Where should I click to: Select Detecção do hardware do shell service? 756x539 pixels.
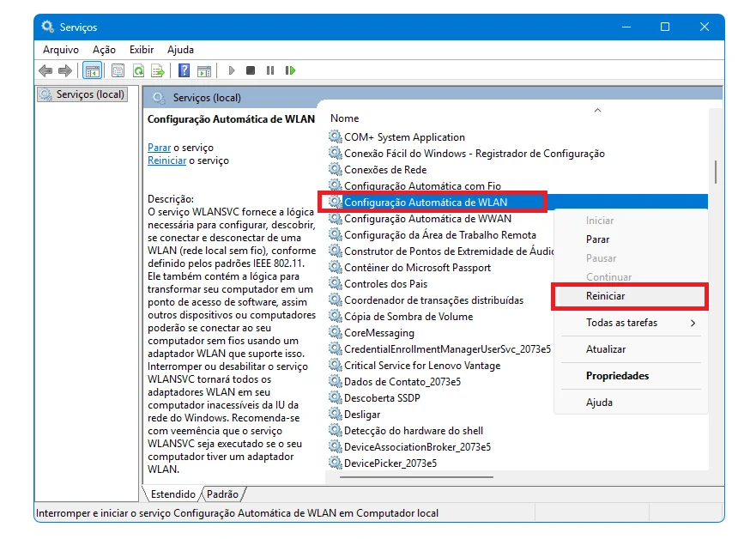coord(414,432)
